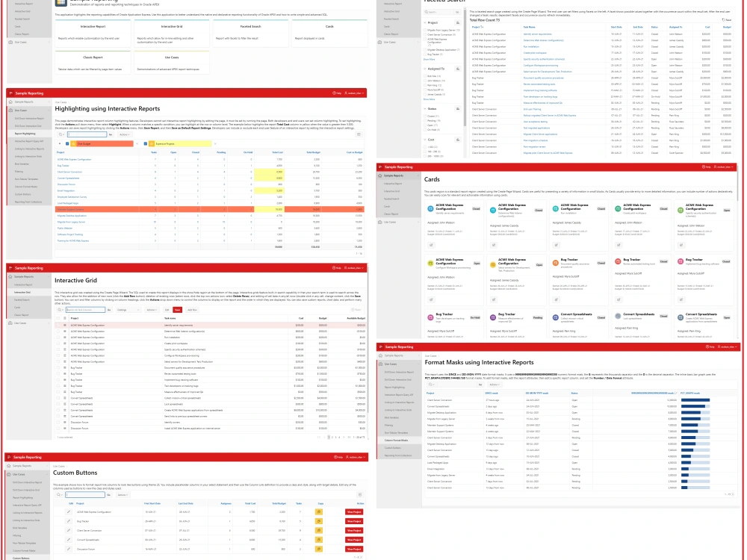Image resolution: width=747 pixels, height=560 pixels.
Task: Toggle navigation hamburger icon on Interactive Grid page
Action: pyautogui.click(x=10, y=268)
